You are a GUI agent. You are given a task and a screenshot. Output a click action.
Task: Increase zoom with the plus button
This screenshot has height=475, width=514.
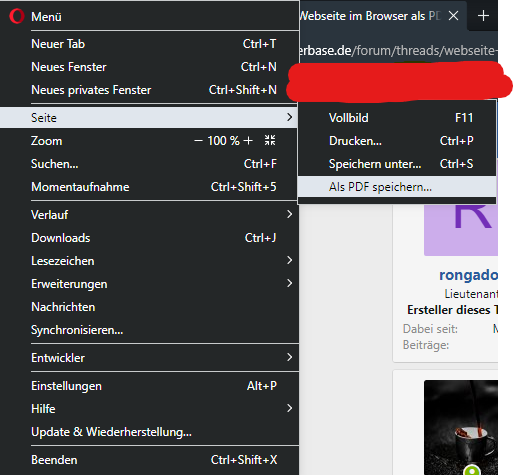[248, 141]
